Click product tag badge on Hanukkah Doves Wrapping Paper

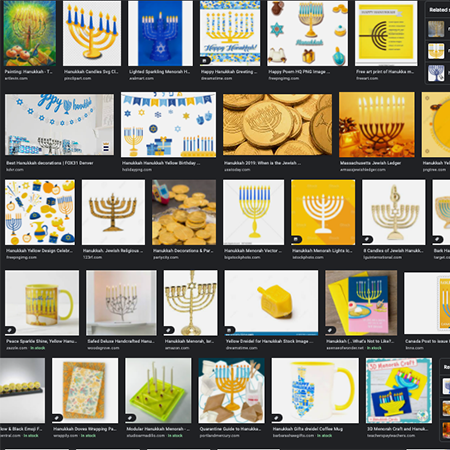(x=58, y=418)
